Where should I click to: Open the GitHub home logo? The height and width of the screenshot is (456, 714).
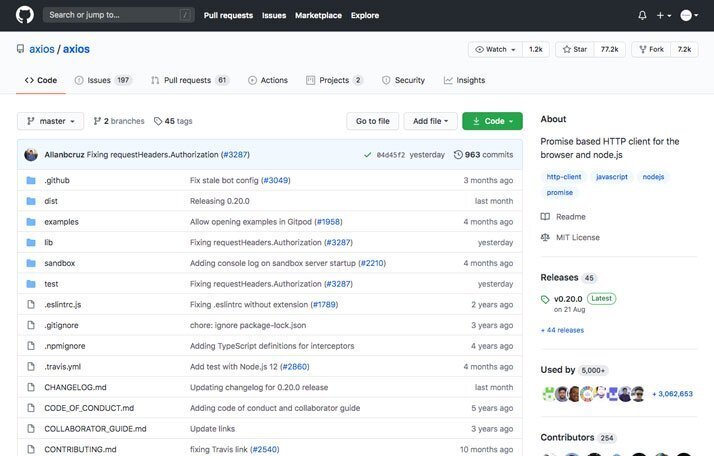click(x=25, y=15)
